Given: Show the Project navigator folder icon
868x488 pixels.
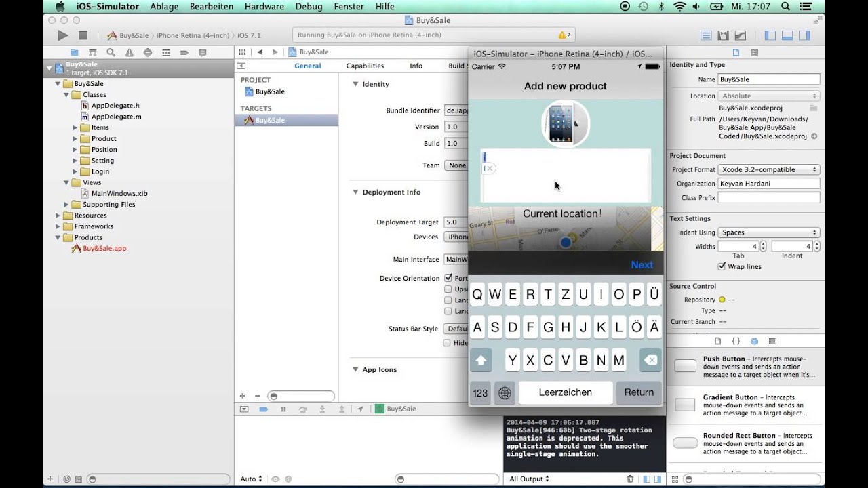Looking at the screenshot, I should 75,52.
